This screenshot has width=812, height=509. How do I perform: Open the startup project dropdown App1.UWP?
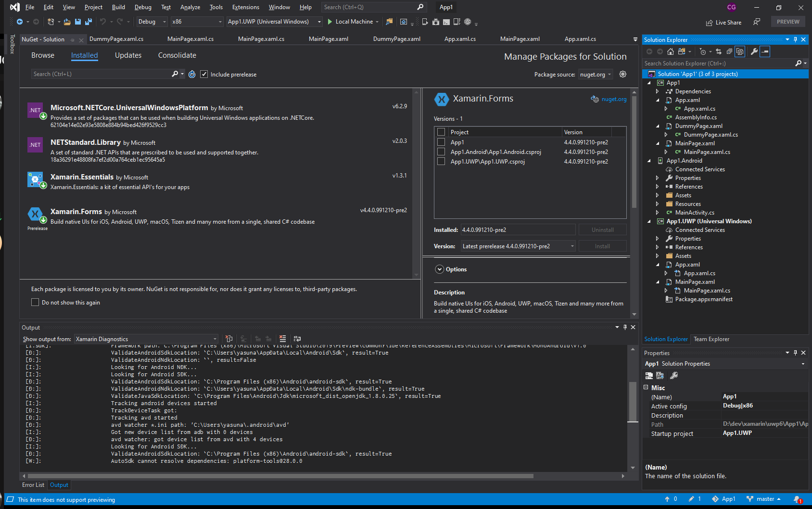[x=275, y=22]
